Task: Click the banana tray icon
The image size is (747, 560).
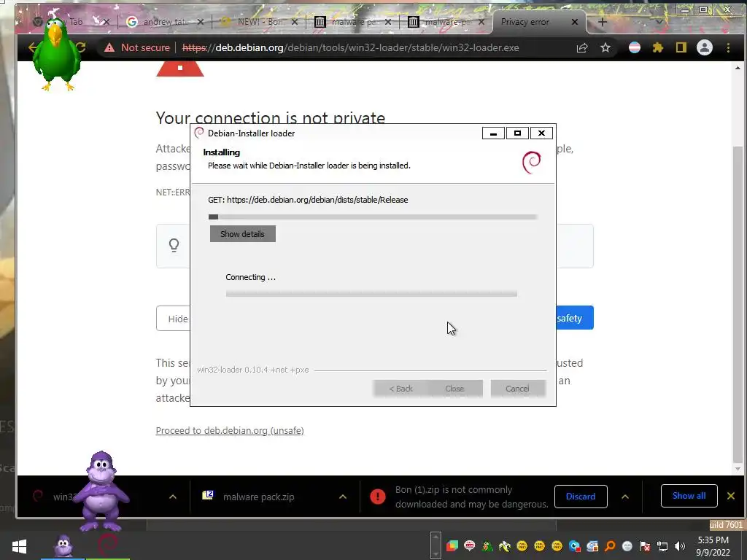Action: pyautogui.click(x=505, y=546)
